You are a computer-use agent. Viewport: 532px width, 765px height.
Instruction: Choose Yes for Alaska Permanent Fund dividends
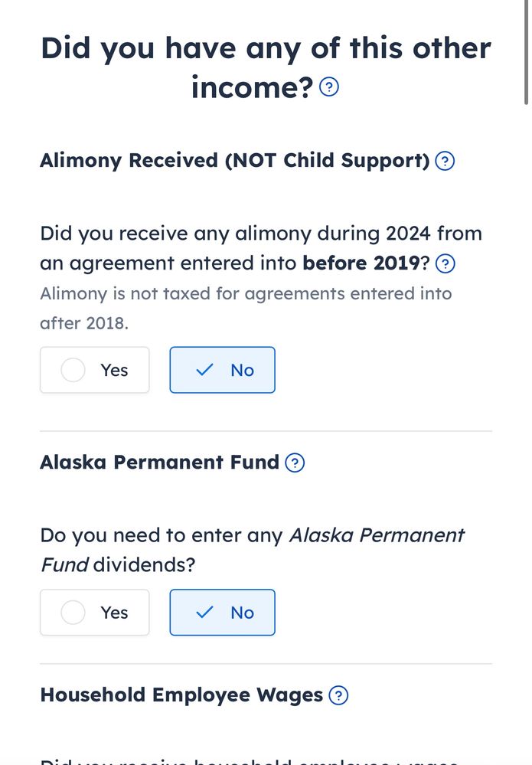coord(95,613)
